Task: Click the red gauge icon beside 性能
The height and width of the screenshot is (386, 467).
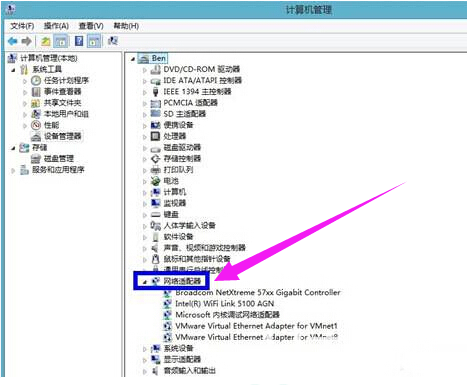Action: click(x=36, y=125)
